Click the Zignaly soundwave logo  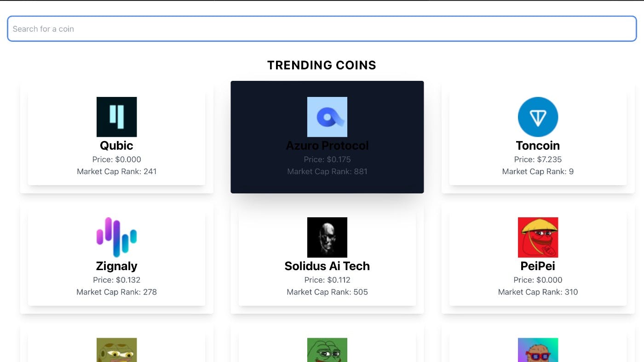(x=116, y=237)
